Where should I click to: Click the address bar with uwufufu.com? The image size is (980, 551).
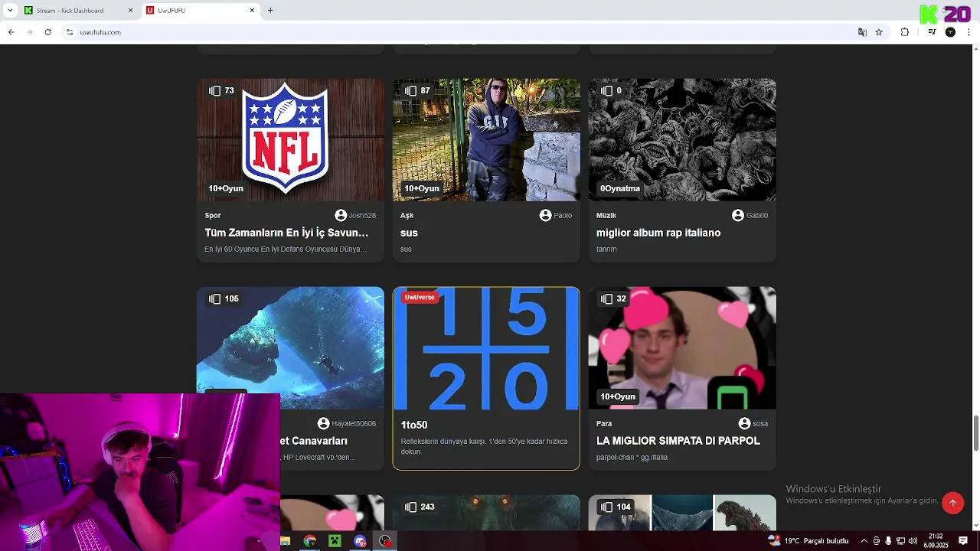click(x=459, y=32)
